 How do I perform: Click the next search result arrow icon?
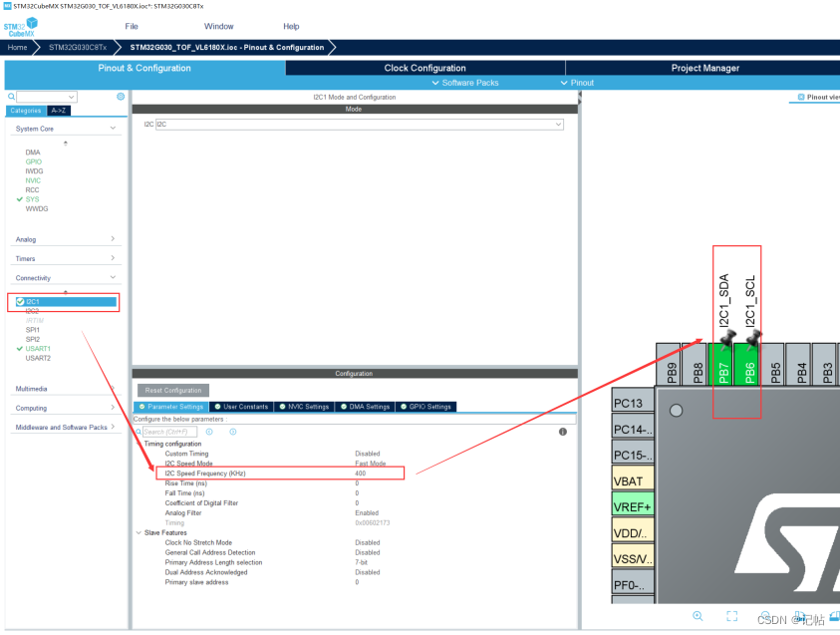(233, 432)
